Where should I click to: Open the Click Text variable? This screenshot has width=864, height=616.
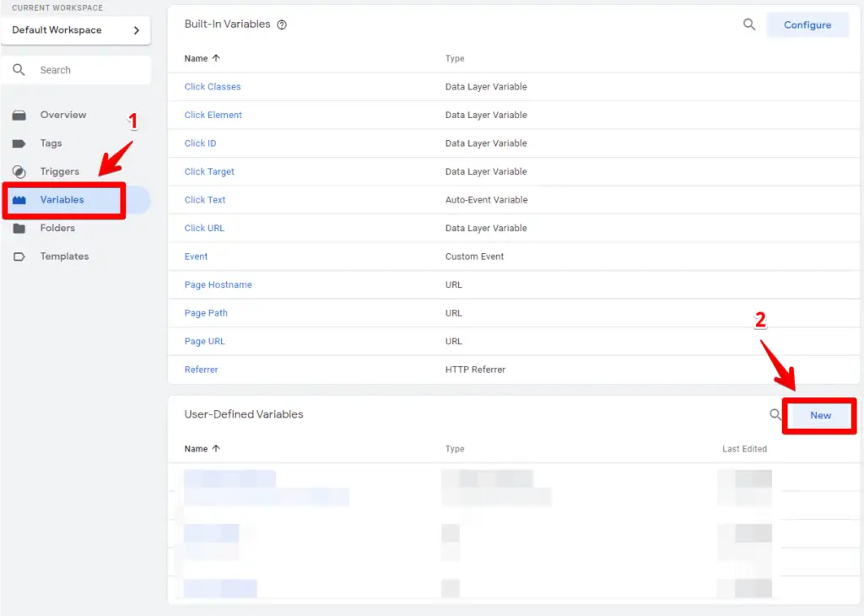204,199
